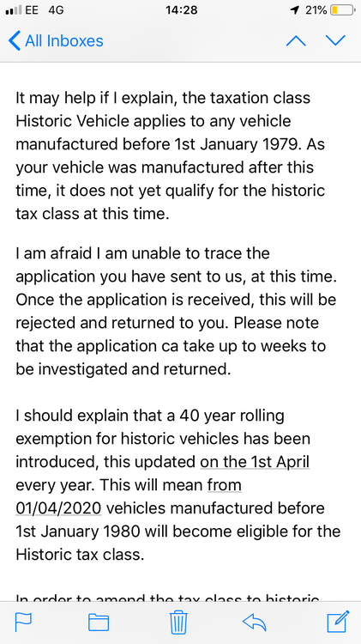Return to All Inboxes
The height and width of the screenshot is (644, 361).
pyautogui.click(x=56, y=40)
